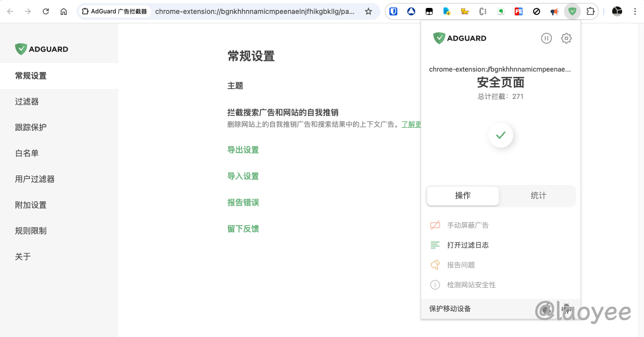Open AdGuard settings gear in popup
Screen dimensions: 644x337
566,38
